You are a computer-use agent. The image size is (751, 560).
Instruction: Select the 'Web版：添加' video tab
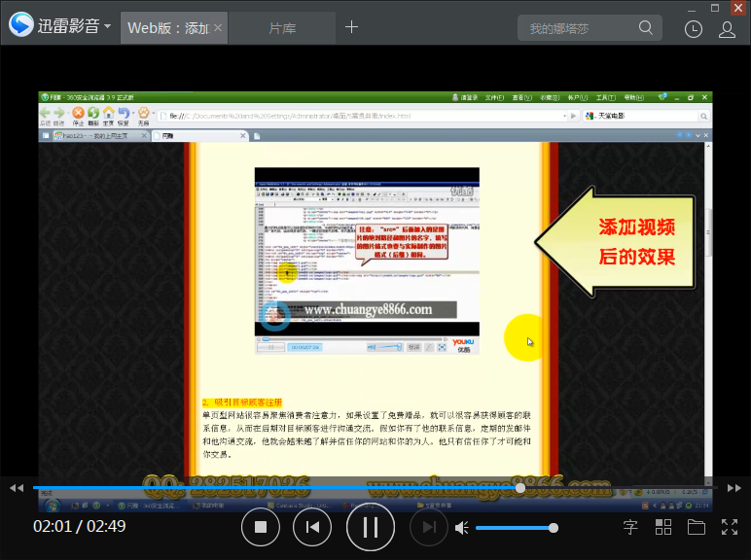(x=167, y=28)
